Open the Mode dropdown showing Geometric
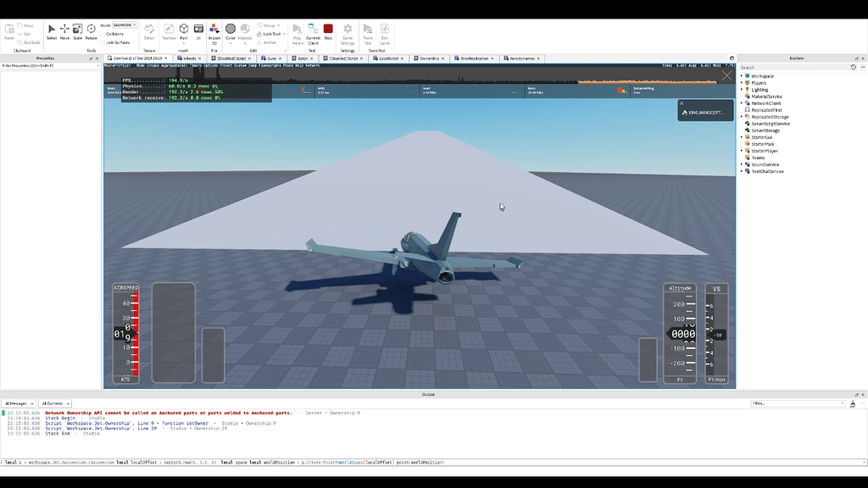The height and width of the screenshot is (488, 868). point(125,25)
